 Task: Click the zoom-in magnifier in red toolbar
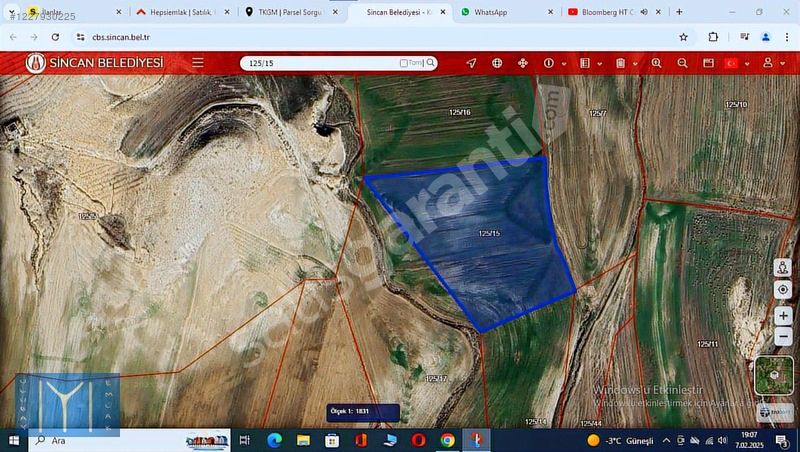656,63
